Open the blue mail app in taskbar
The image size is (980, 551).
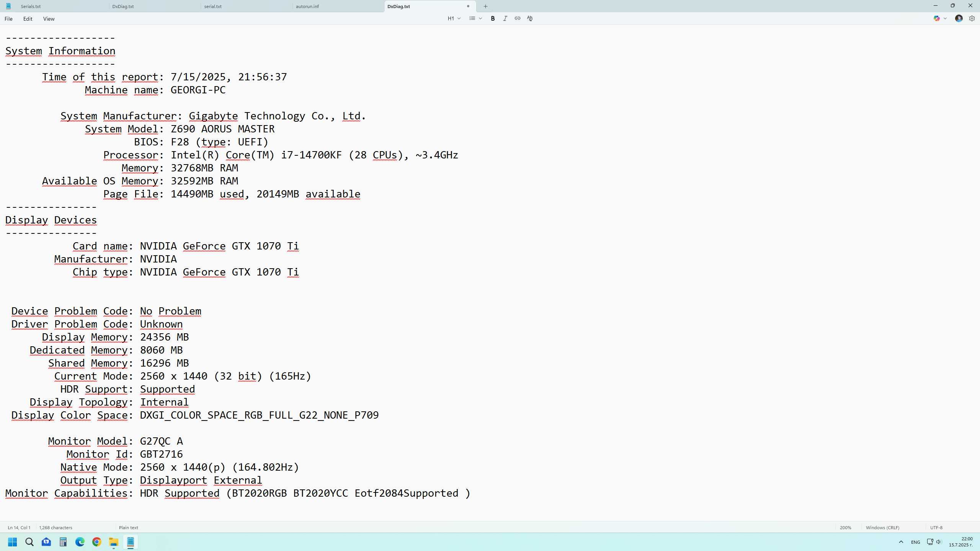pos(46,542)
